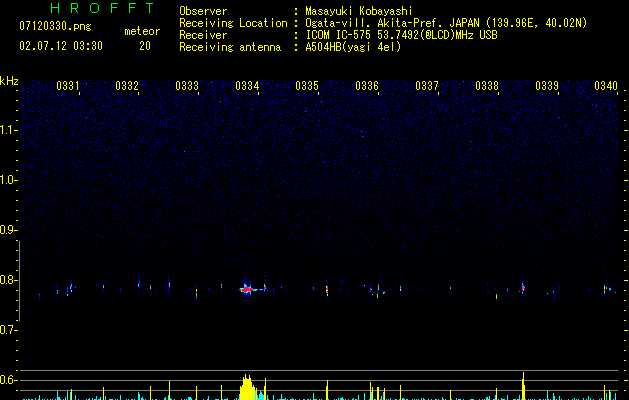Click the bright red meteor echo near 0334
Screen dimensions: 629x400
[247, 289]
